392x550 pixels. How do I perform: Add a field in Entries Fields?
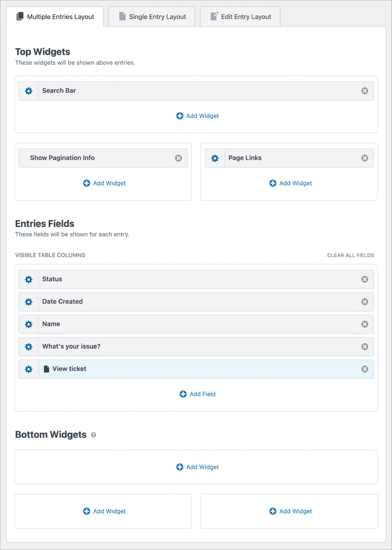[197, 394]
